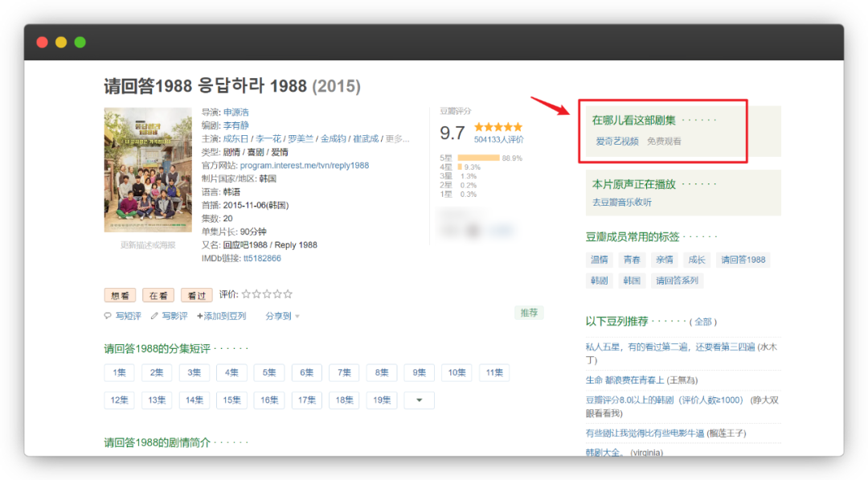View the 504133人评价 ratings link
The height and width of the screenshot is (480, 868).
(x=499, y=140)
